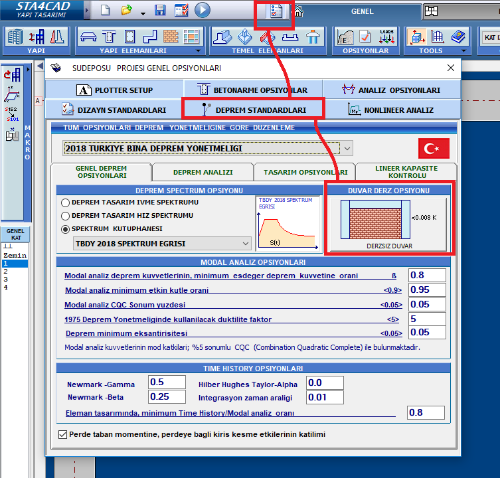Select story height icon in YAPI group
The height and width of the screenshot is (478, 500).
tap(37, 37)
